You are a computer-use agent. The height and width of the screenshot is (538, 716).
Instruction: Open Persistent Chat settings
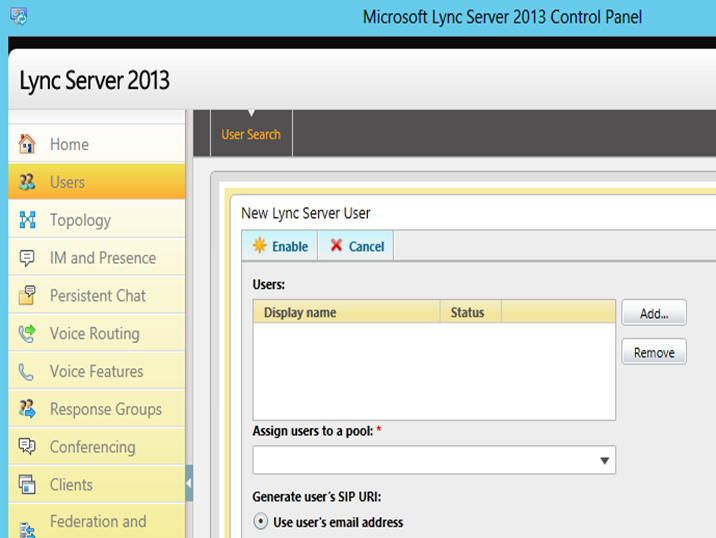tap(97, 295)
